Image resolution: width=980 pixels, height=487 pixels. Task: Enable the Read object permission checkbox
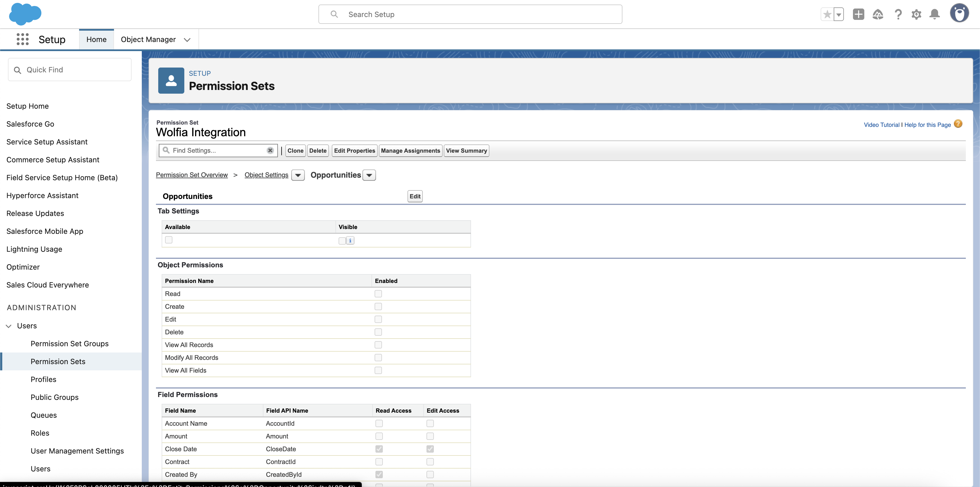tap(378, 293)
